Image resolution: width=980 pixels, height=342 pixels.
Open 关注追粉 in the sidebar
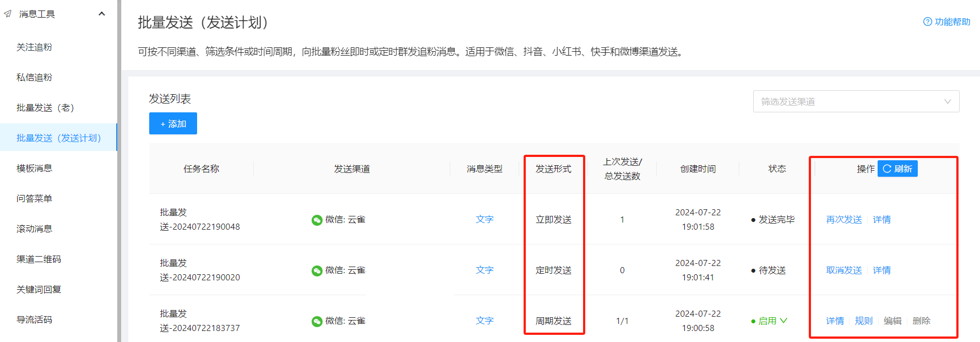[x=34, y=47]
